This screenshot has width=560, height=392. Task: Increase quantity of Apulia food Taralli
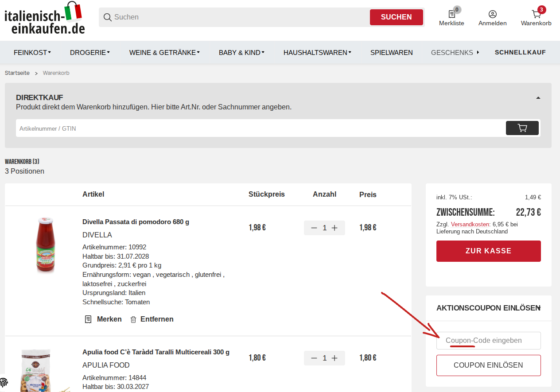(334, 358)
